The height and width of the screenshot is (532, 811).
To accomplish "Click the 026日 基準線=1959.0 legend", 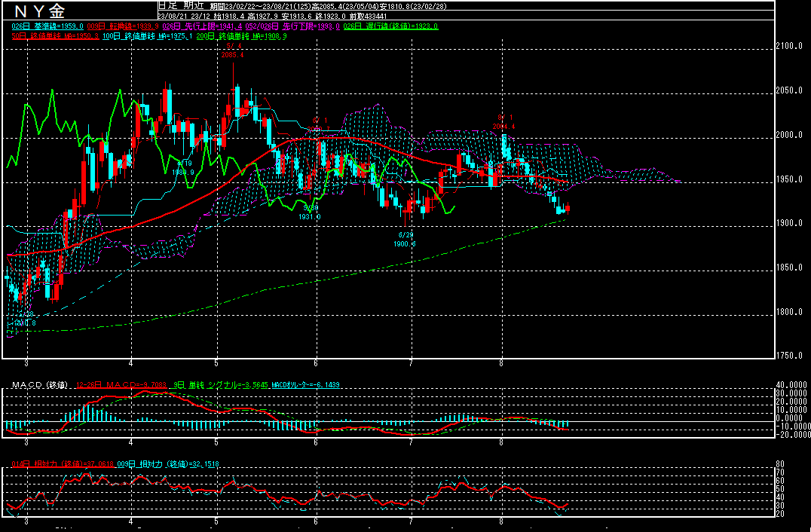I will 47,26.
